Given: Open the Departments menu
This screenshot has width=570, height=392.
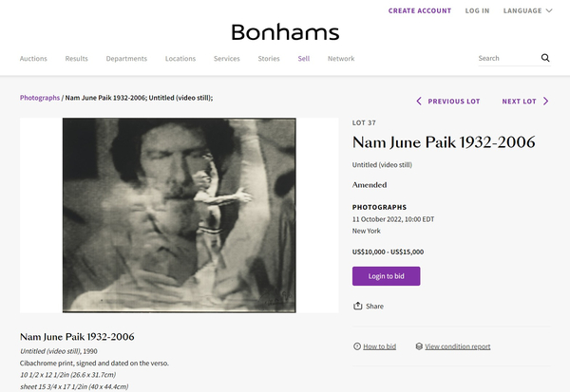Looking at the screenshot, I should (126, 59).
